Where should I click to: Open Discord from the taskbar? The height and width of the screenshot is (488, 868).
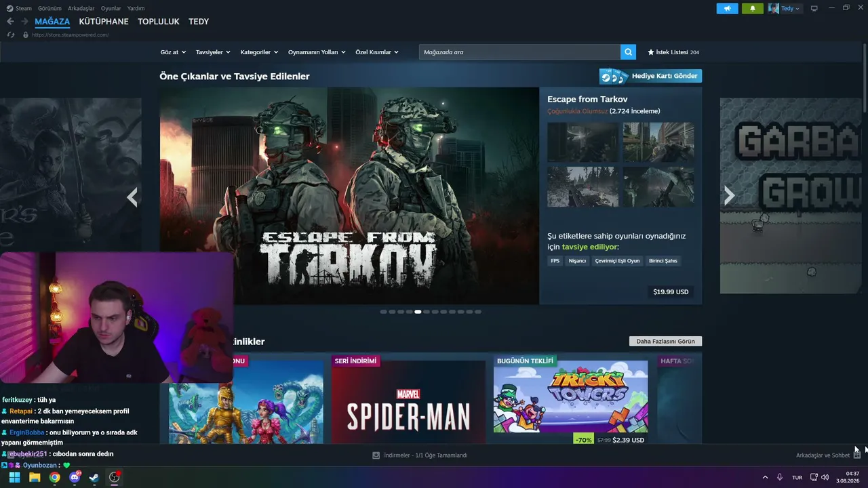pos(75,477)
